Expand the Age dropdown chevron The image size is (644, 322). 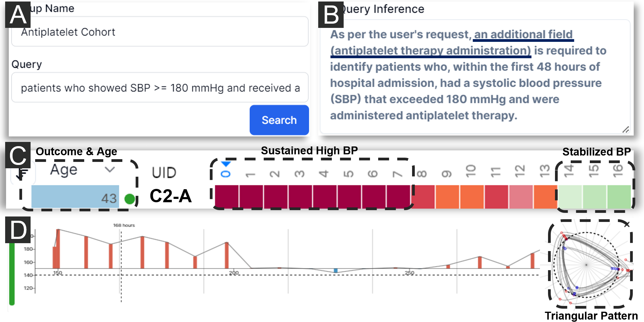click(110, 169)
